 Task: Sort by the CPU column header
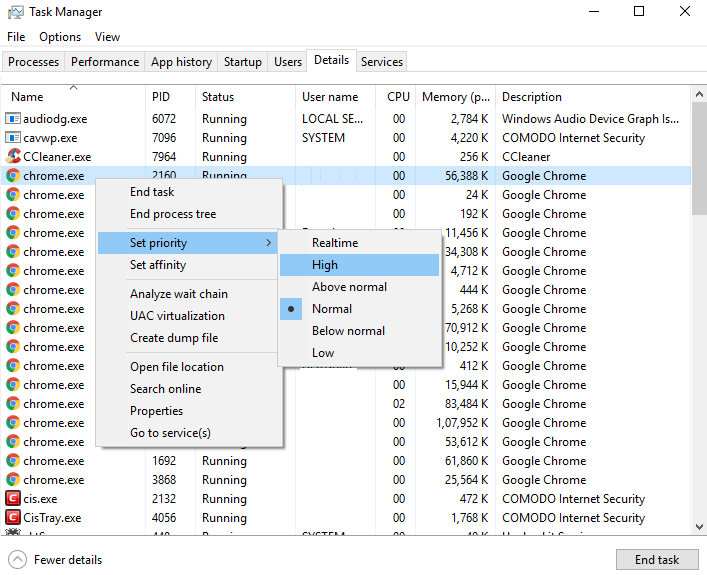395,97
